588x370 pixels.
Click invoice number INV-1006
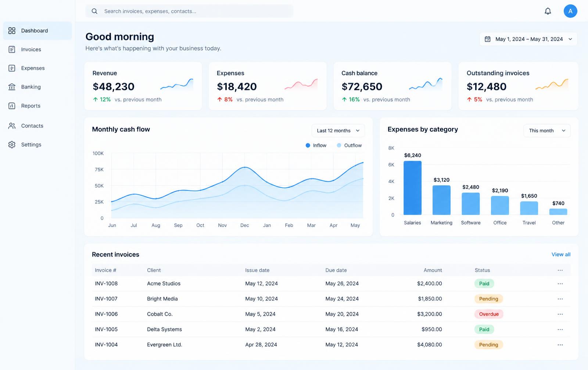(x=106, y=314)
